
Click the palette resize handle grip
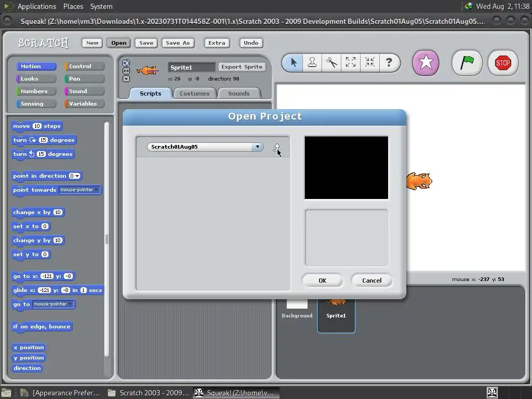pos(107,240)
